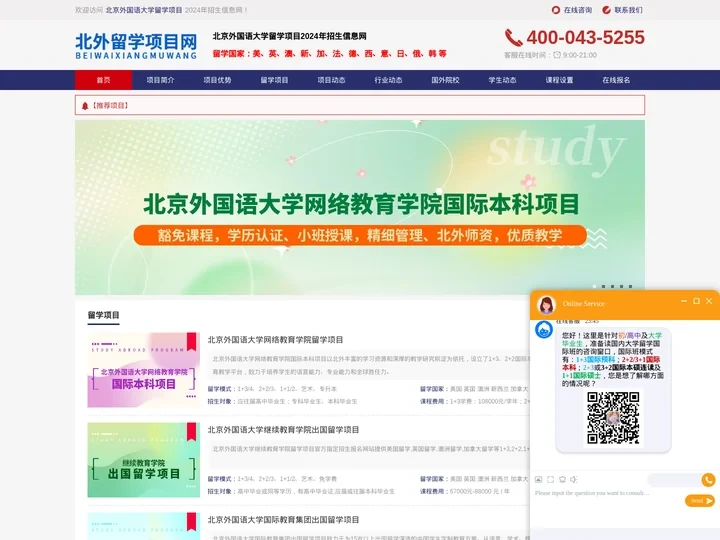Click 课程费用 67000元-88000 text

465,491
